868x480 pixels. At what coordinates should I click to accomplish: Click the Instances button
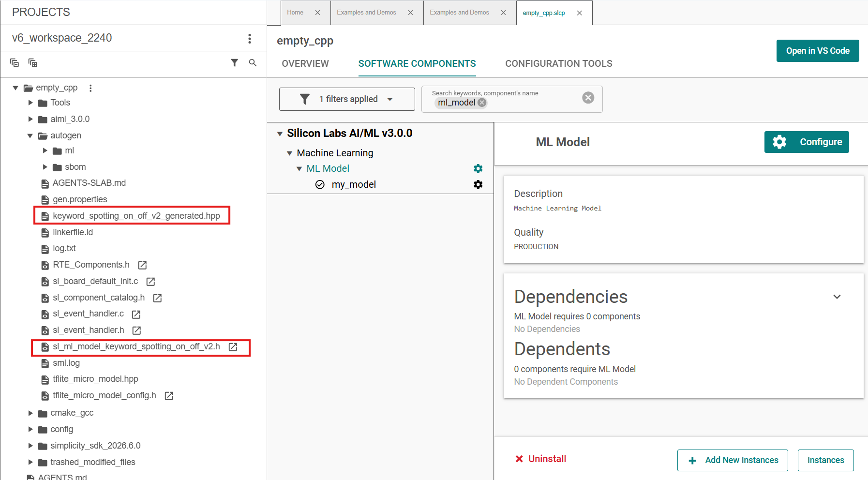pos(825,460)
